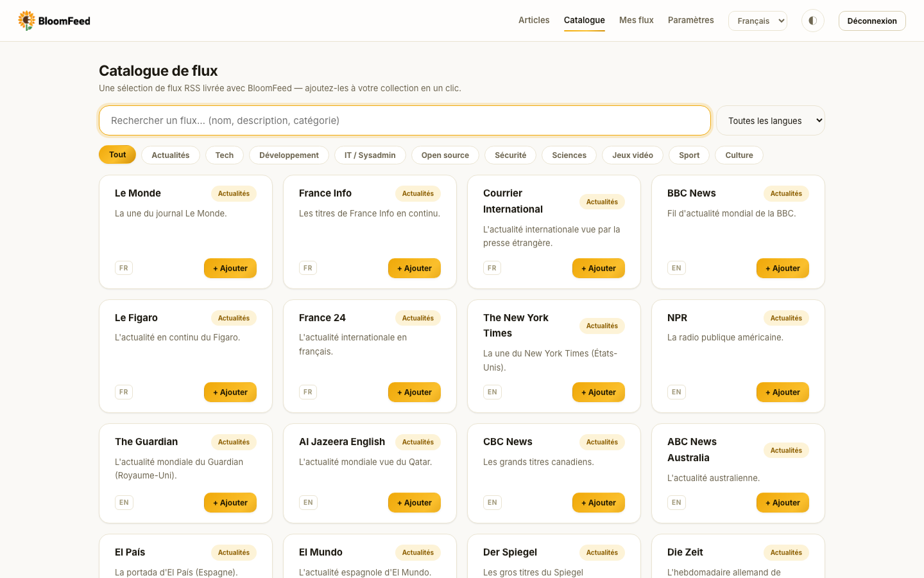Click the France Info card title
This screenshot has width=924, height=578.
pyautogui.click(x=325, y=193)
